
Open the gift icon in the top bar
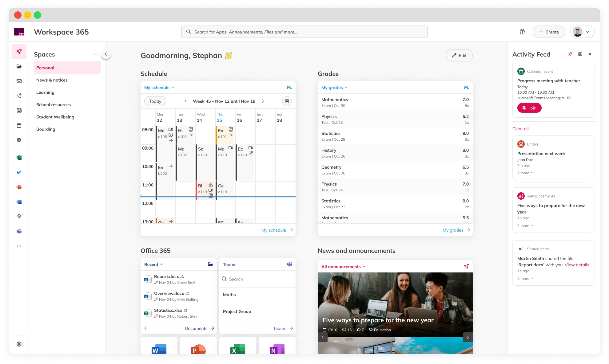(x=522, y=32)
